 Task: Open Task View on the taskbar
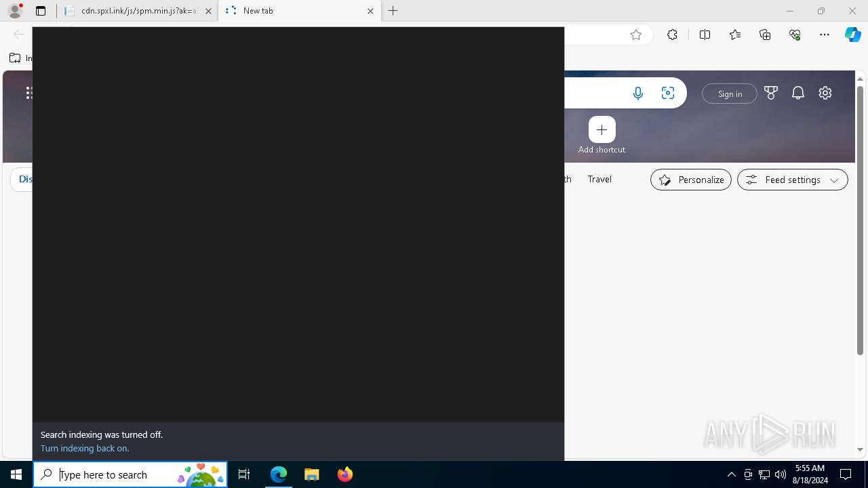tap(244, 474)
